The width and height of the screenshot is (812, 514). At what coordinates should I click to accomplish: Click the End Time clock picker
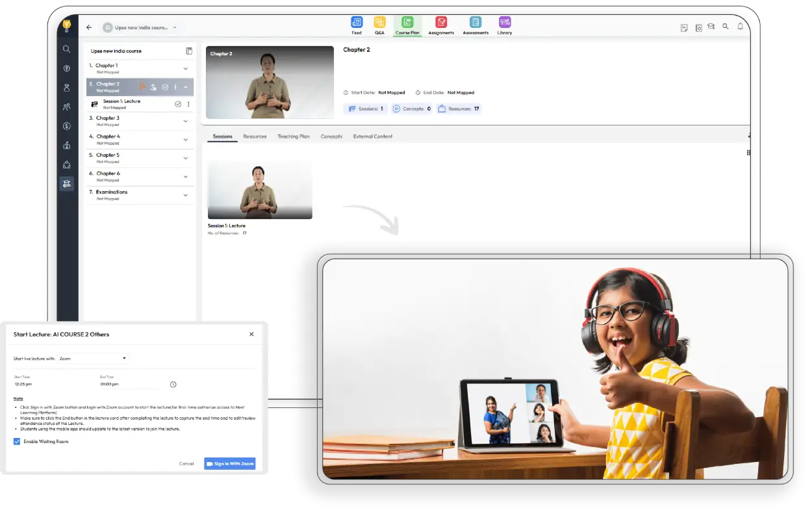tap(173, 384)
